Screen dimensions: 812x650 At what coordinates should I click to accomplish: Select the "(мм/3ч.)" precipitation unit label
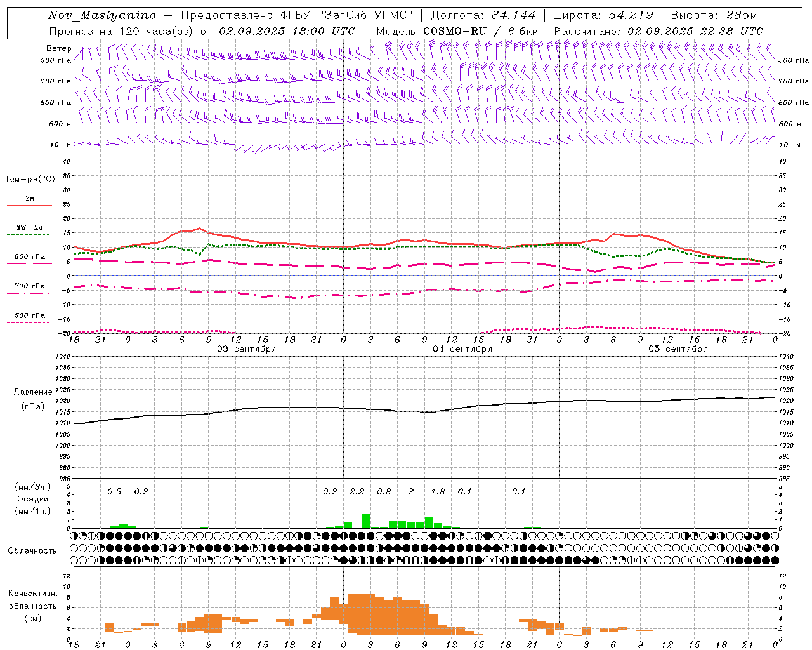click(32, 487)
